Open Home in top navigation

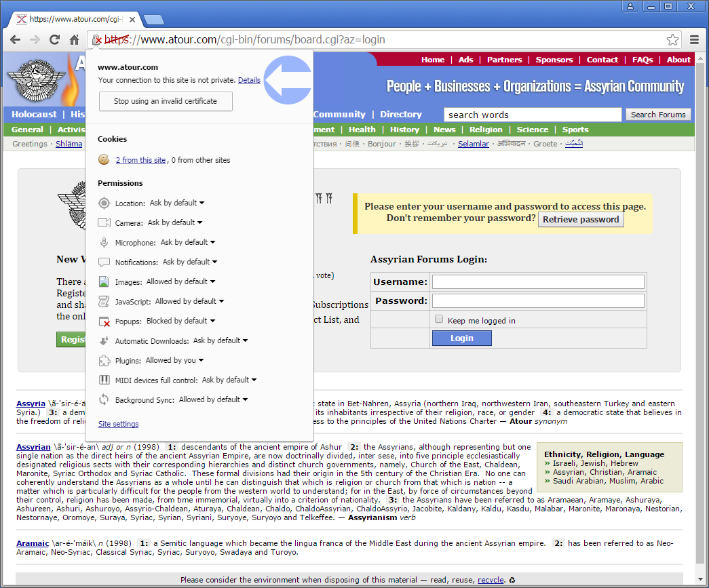[433, 60]
